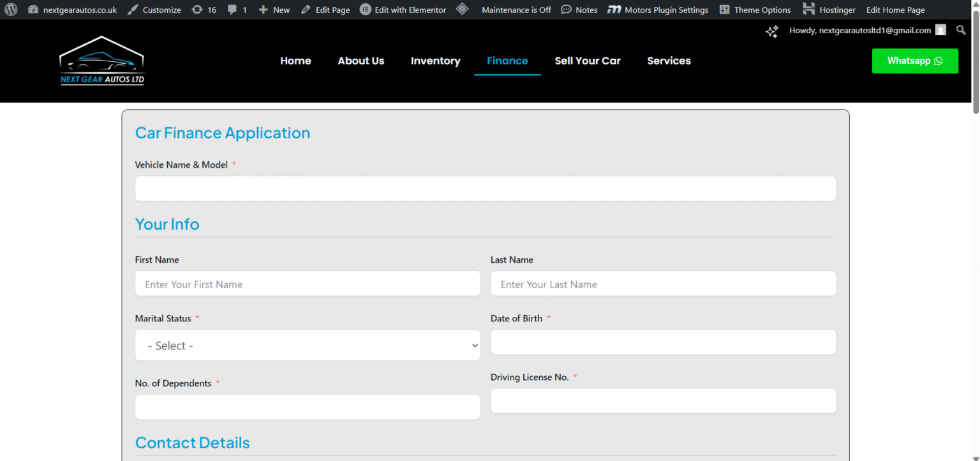This screenshot has height=461, width=980.
Task: Click the Hostinger icon in admin bar
Action: 810,10
